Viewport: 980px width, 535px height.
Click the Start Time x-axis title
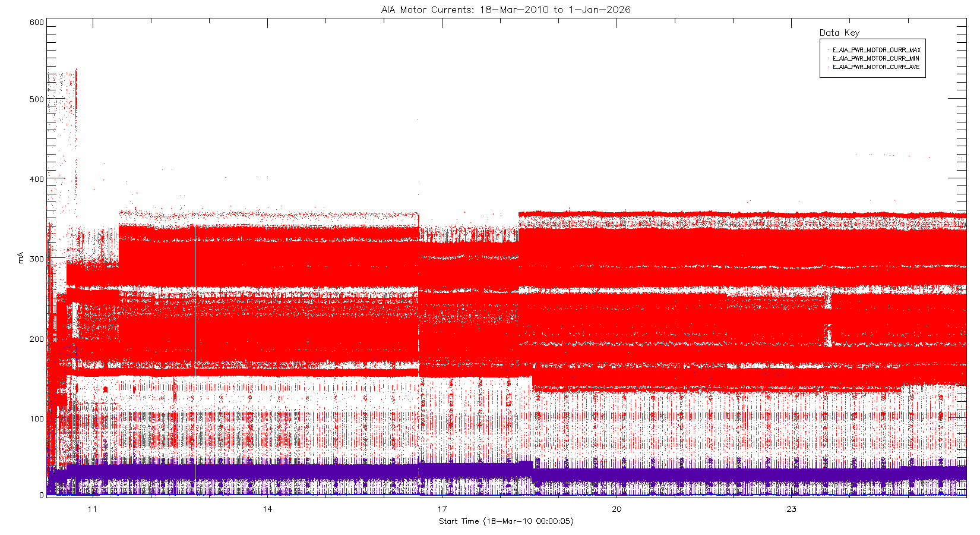coord(506,521)
